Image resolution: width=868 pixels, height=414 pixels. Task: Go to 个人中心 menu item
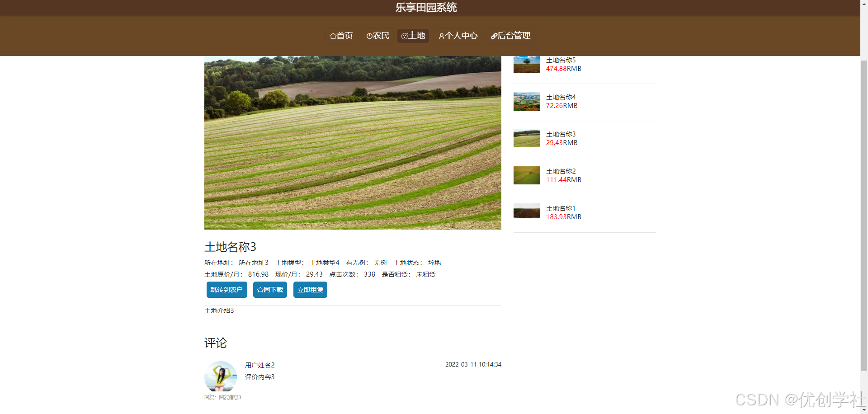pos(458,36)
